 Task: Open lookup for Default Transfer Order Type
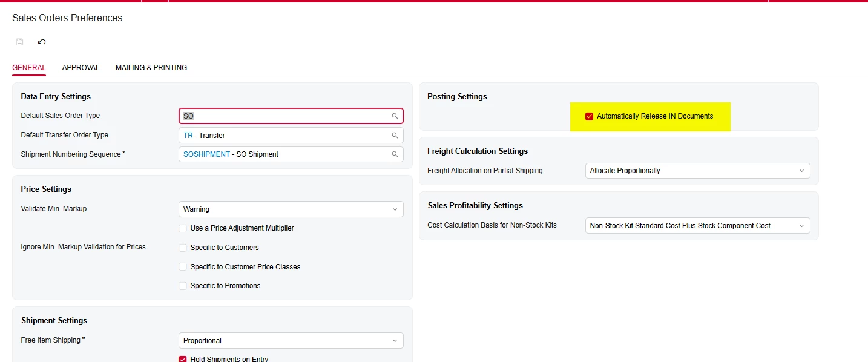pos(395,136)
